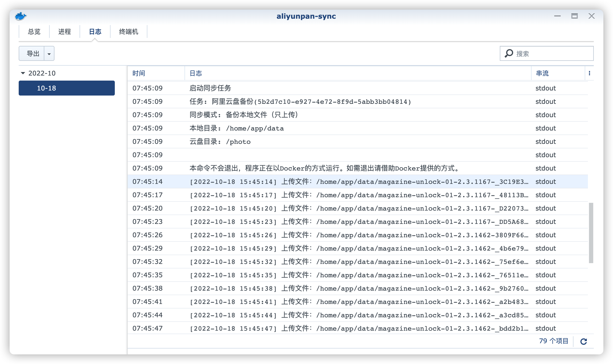Collapse the 2022-10 tree node
This screenshot has height=364, width=613.
(23, 73)
